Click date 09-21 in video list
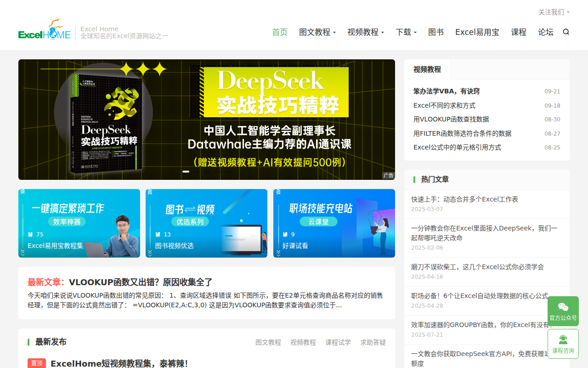The width and height of the screenshot is (588, 368). click(x=552, y=92)
